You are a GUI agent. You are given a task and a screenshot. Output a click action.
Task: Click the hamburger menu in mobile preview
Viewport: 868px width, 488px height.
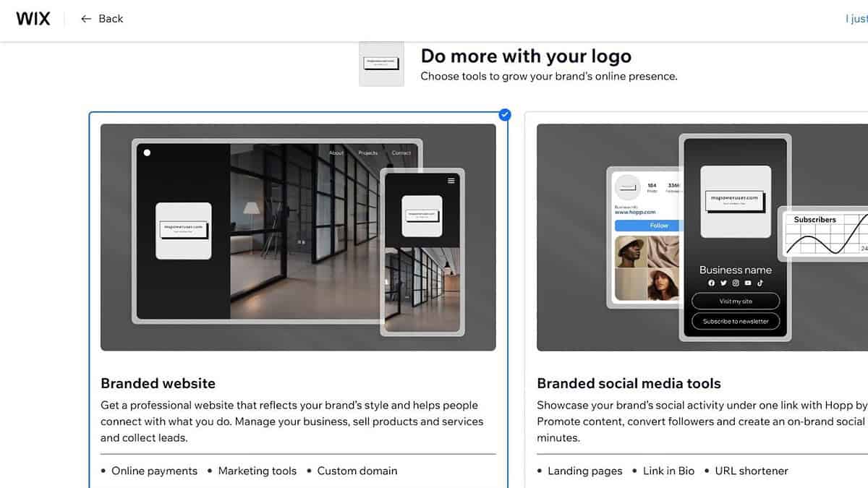click(451, 181)
